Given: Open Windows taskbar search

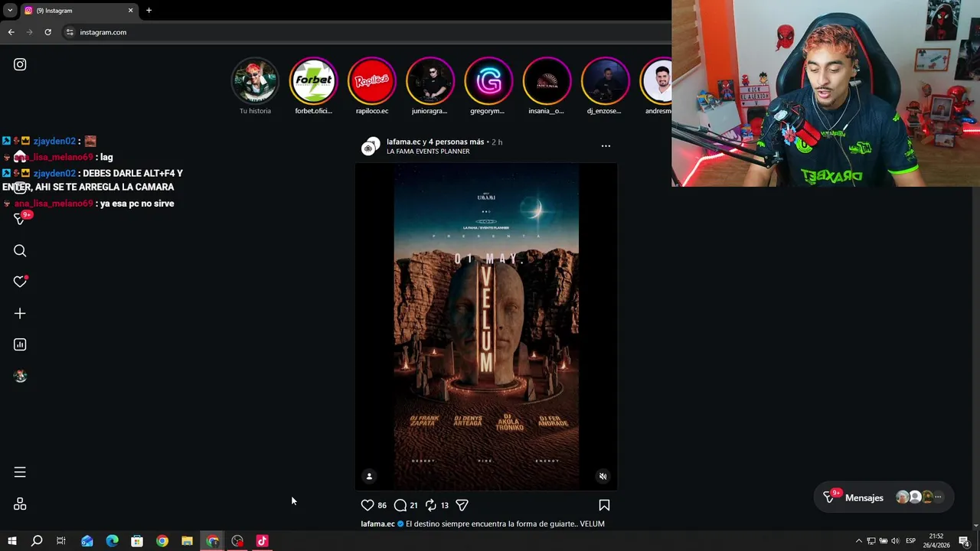Looking at the screenshot, I should (36, 541).
